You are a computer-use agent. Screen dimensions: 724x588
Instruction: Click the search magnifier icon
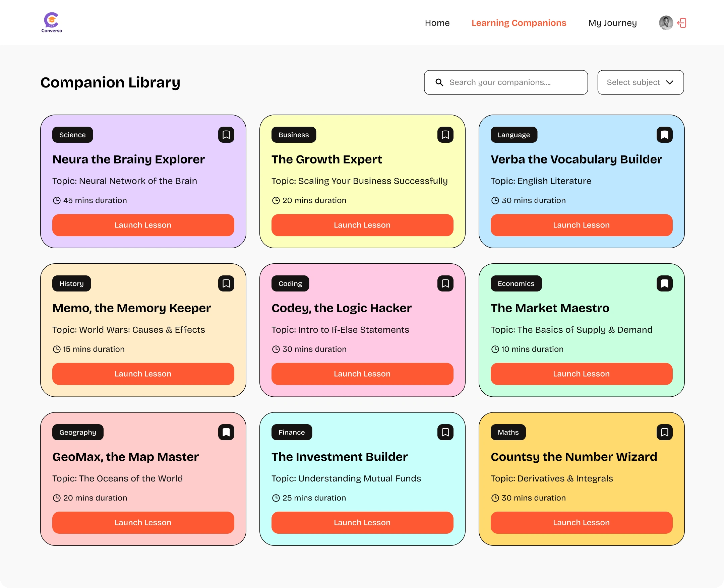coord(439,82)
